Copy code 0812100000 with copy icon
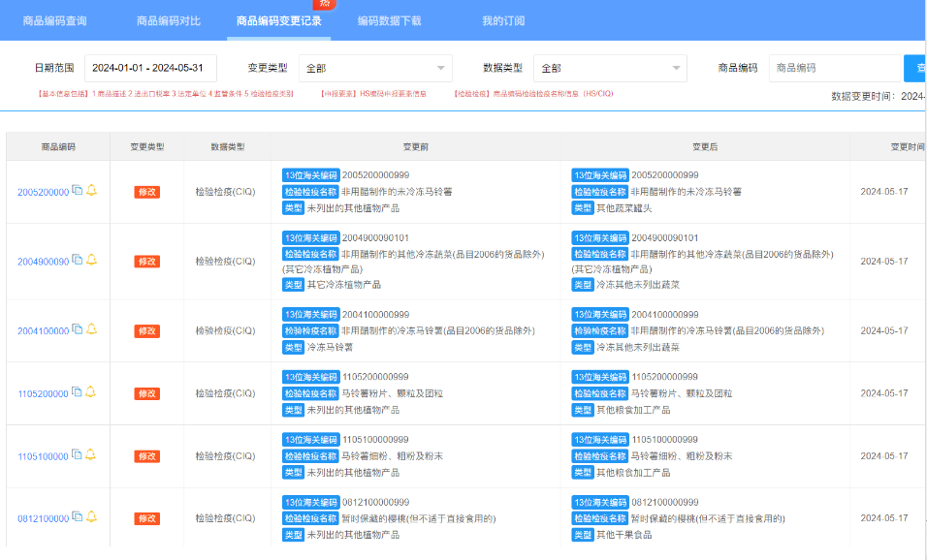This screenshot has height=560, width=927. (x=77, y=516)
